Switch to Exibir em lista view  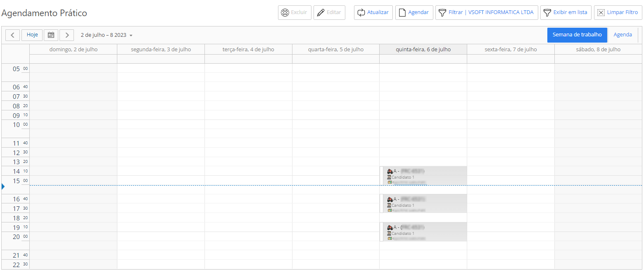click(x=566, y=12)
